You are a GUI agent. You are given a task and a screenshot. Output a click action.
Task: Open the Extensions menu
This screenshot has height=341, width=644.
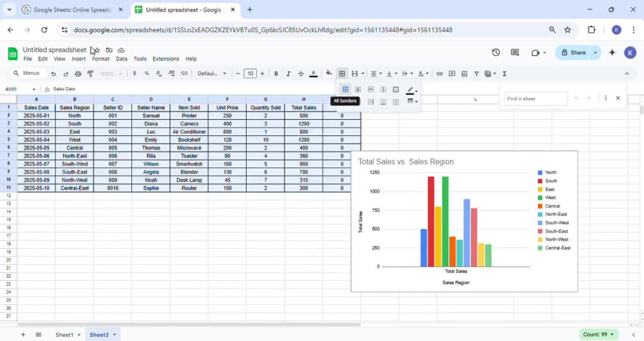coord(166,59)
